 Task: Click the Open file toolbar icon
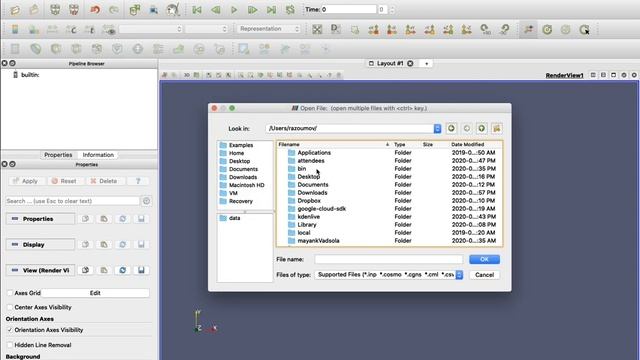point(15,10)
